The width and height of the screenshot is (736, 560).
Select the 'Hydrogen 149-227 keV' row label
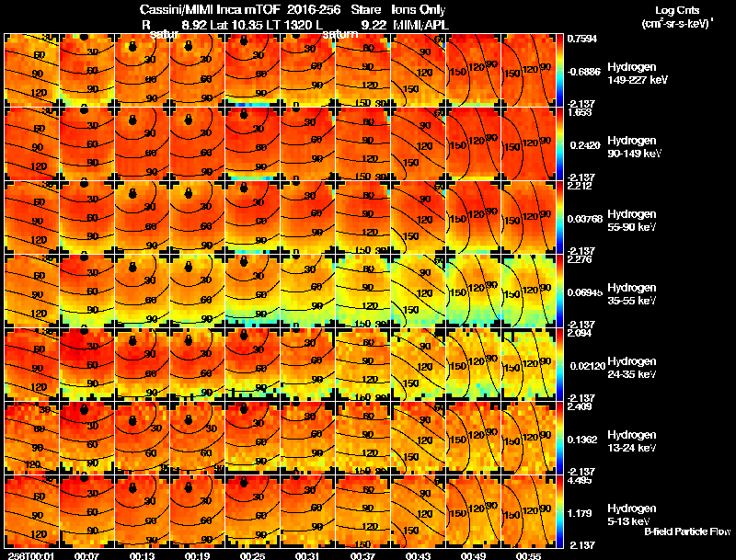click(x=637, y=74)
